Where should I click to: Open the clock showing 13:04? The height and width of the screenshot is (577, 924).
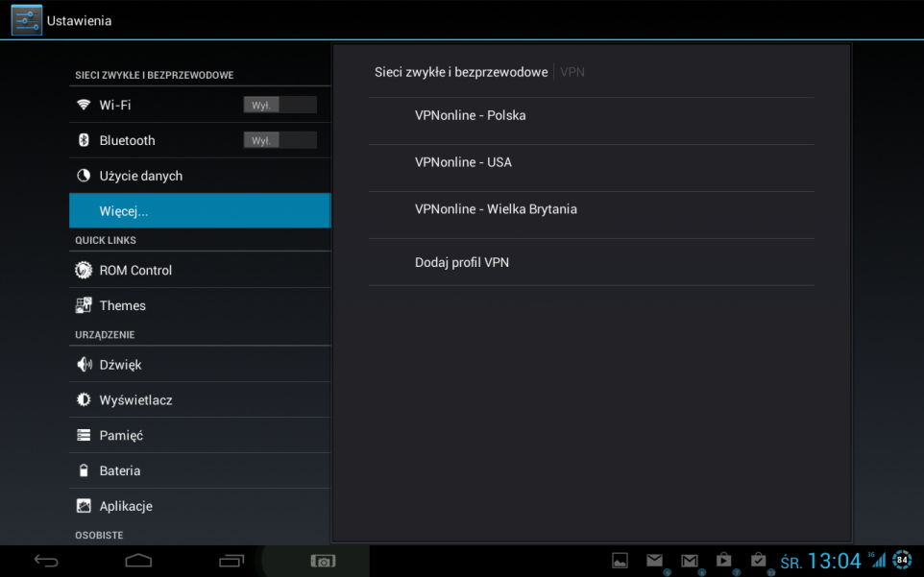coord(835,561)
